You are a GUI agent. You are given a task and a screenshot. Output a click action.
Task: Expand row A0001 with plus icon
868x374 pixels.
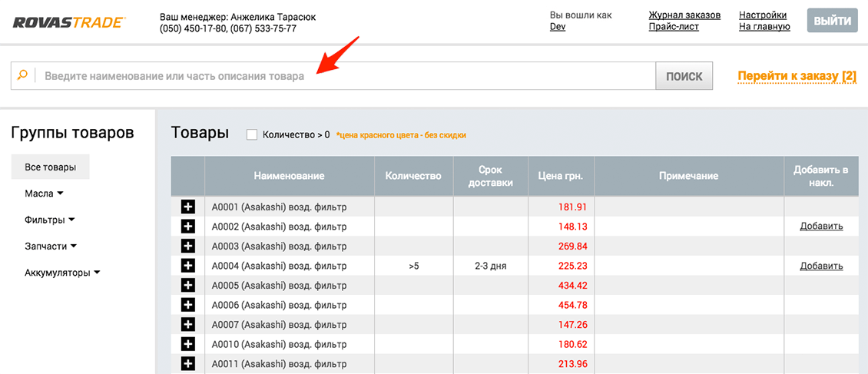coord(188,207)
